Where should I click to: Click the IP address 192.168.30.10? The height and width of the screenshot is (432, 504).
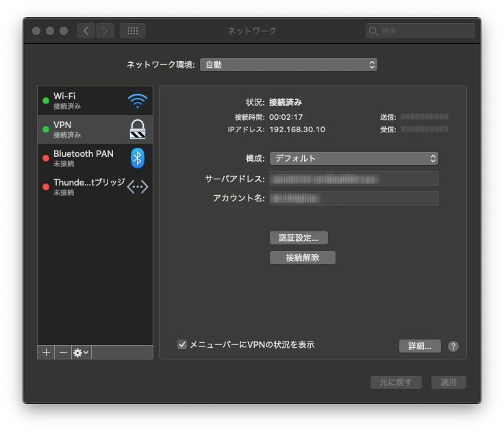pyautogui.click(x=297, y=129)
